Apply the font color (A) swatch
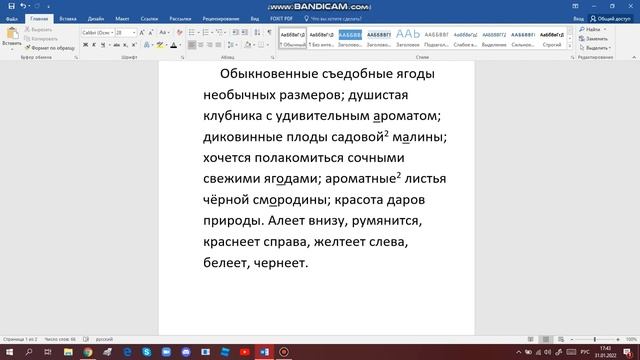Screen dimensions: 640x360 [x=173, y=45]
